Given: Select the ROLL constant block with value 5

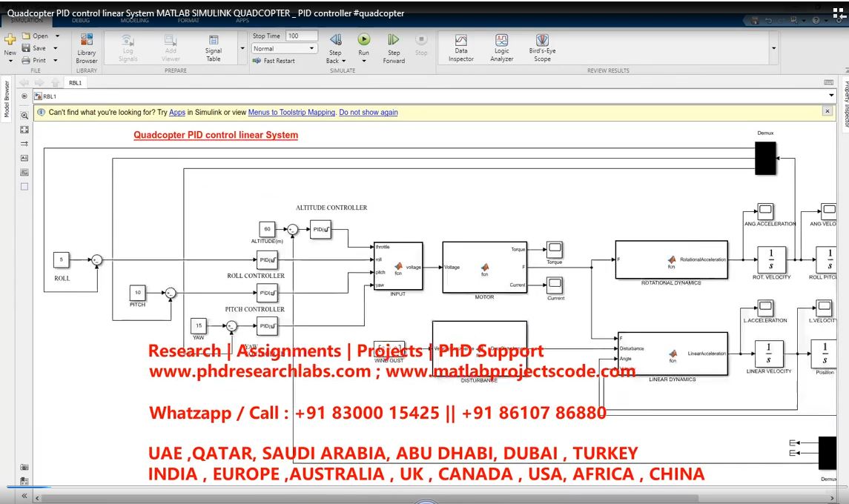Looking at the screenshot, I should pyautogui.click(x=62, y=260).
